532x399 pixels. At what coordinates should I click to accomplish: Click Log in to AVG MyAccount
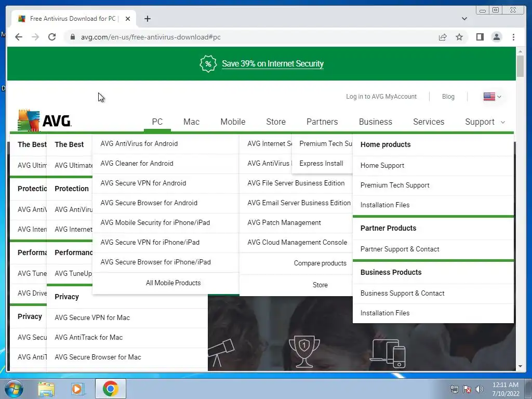381,97
